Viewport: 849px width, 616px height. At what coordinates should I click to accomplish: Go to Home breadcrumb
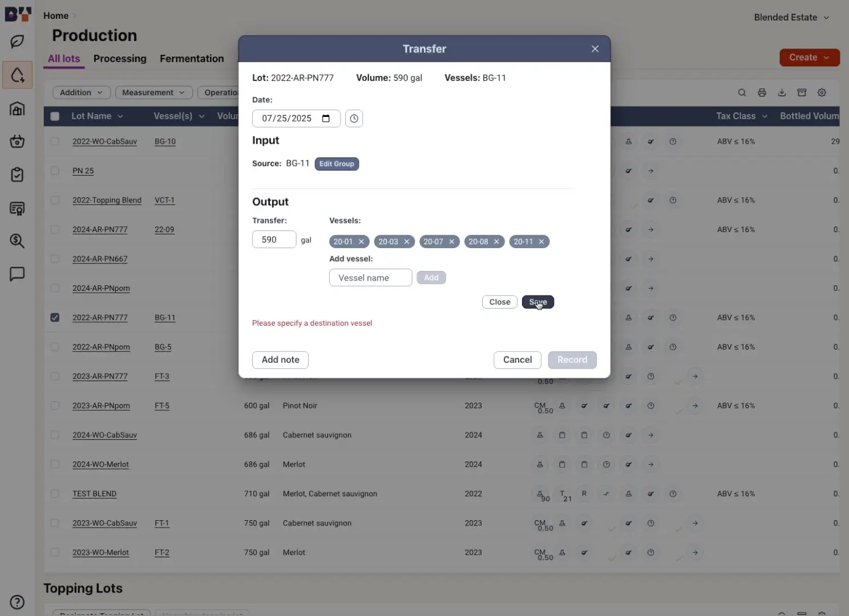[x=56, y=16]
